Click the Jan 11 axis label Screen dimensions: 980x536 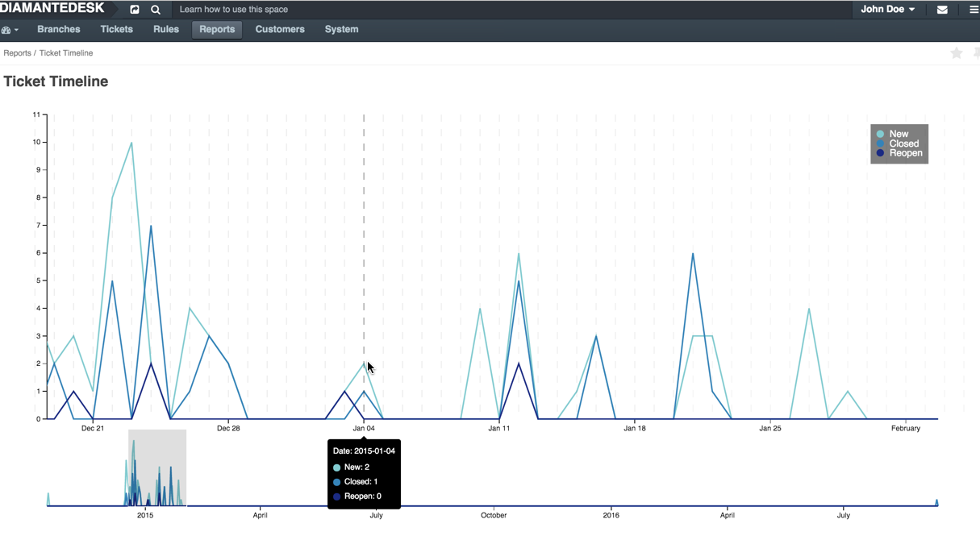499,428
